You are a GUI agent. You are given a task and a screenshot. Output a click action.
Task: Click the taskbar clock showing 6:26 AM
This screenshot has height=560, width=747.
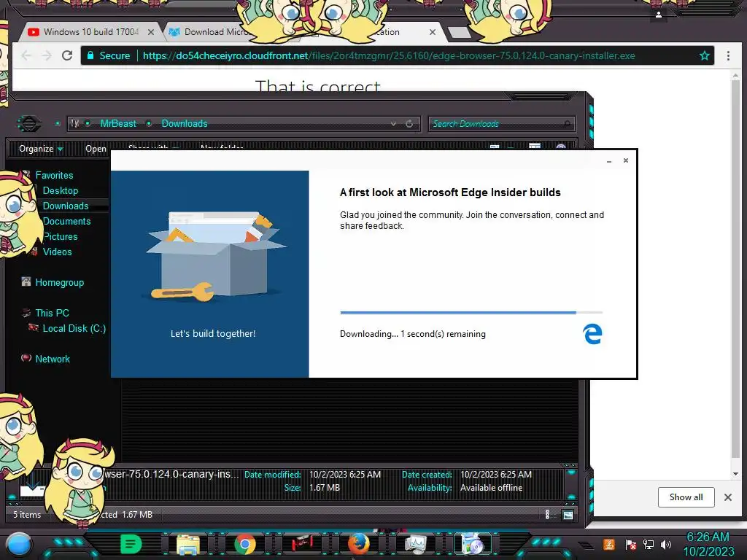[x=708, y=544]
